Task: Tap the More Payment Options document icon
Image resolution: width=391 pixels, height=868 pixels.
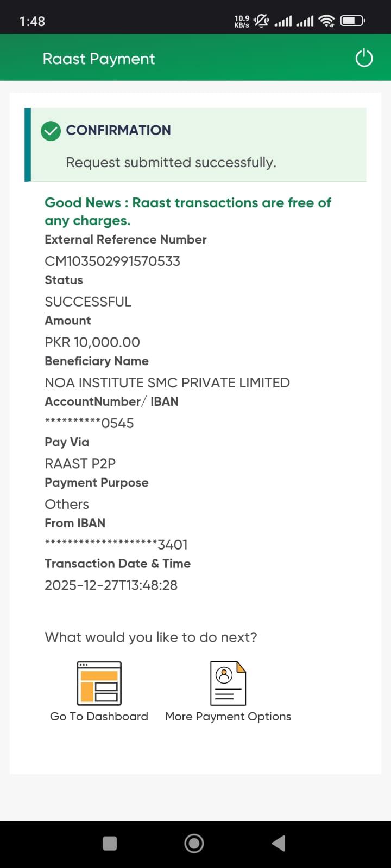Action: click(228, 683)
